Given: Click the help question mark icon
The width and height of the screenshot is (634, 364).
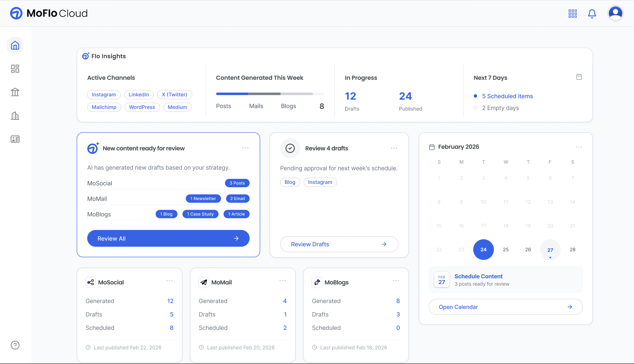Looking at the screenshot, I should 15,345.
